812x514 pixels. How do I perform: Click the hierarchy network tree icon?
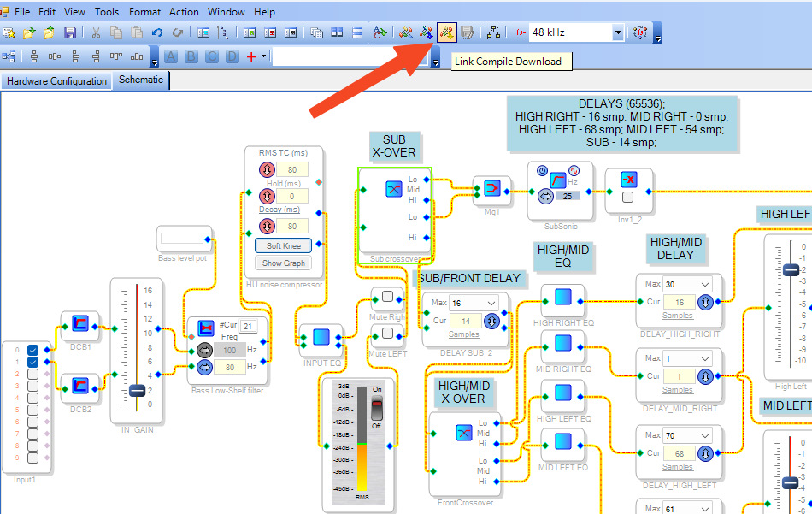[x=493, y=32]
